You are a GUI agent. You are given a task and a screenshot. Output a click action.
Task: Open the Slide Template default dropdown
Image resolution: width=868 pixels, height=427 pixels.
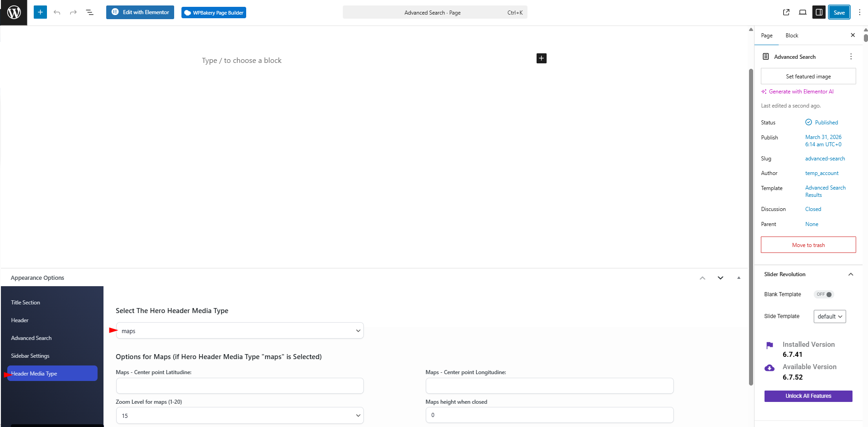point(829,317)
